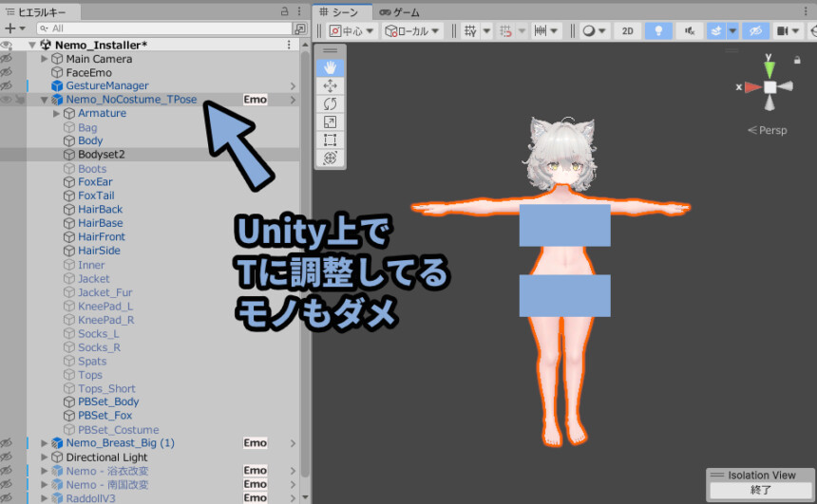817x504 pixels.
Task: Expand the Armature object
Action: [57, 113]
